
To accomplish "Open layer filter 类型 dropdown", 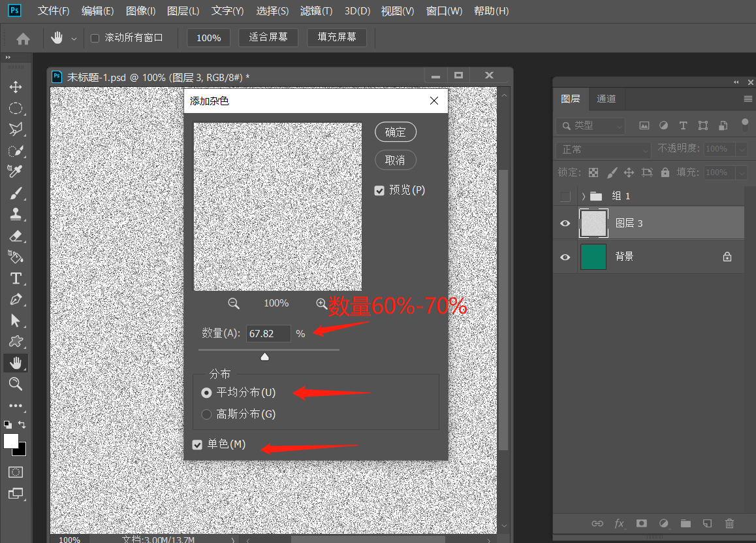I will click(x=591, y=125).
